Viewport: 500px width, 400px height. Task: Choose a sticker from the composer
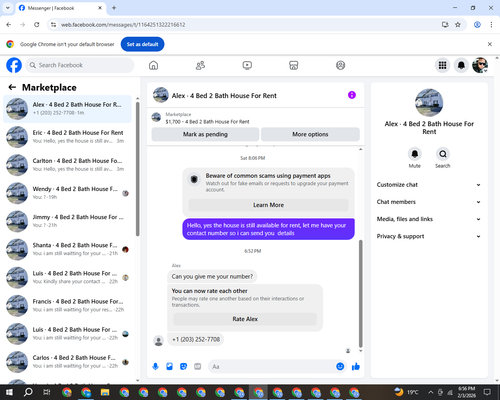coord(183,367)
